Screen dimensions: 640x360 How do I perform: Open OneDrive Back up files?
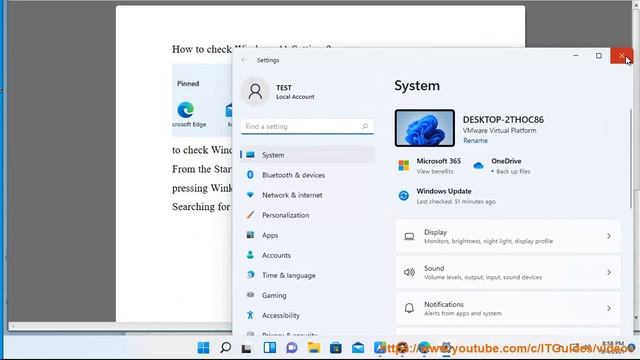[x=502, y=166]
